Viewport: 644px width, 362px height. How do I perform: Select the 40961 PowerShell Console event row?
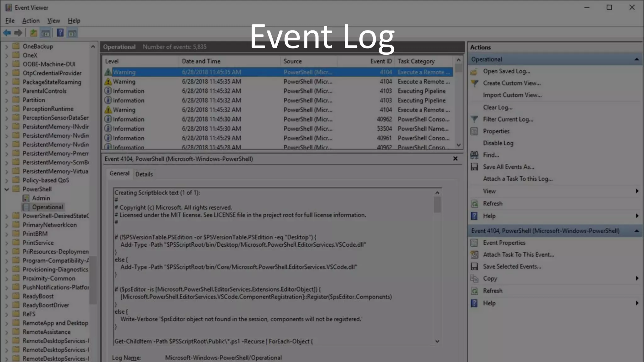[278, 138]
